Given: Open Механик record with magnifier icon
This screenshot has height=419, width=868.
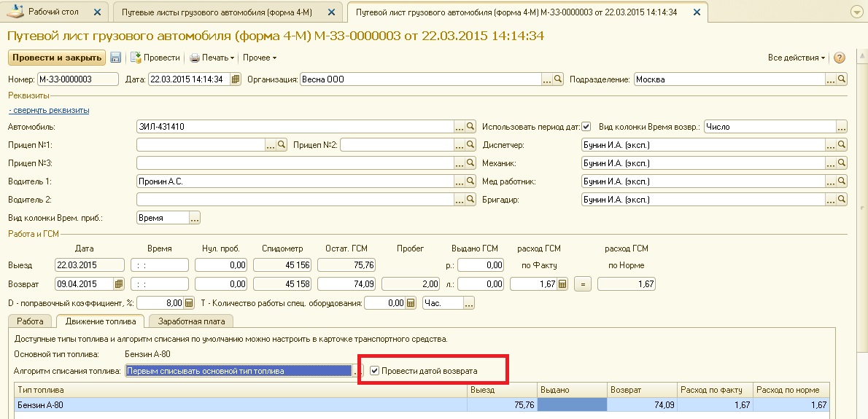Looking at the screenshot, I should point(842,163).
